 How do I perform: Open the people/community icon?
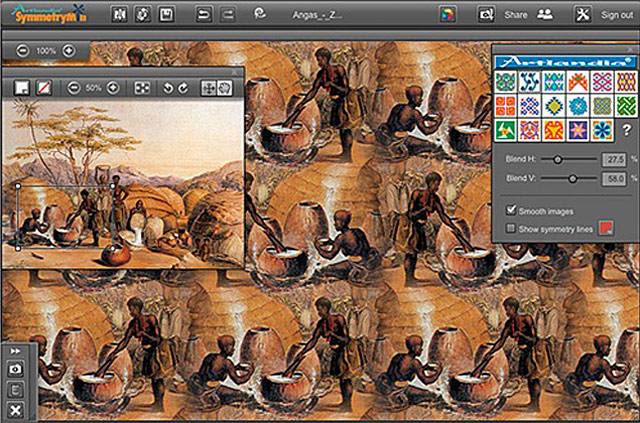pos(545,15)
